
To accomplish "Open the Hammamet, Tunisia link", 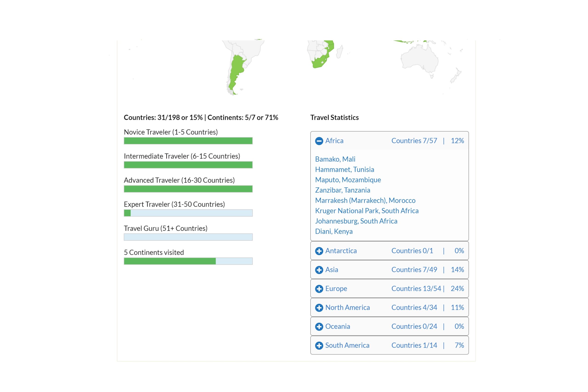I will tap(345, 169).
